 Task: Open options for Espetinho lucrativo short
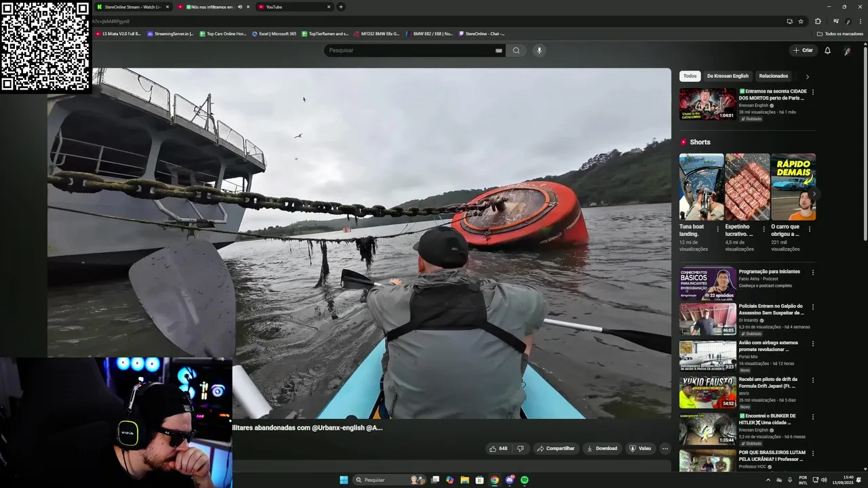click(764, 229)
